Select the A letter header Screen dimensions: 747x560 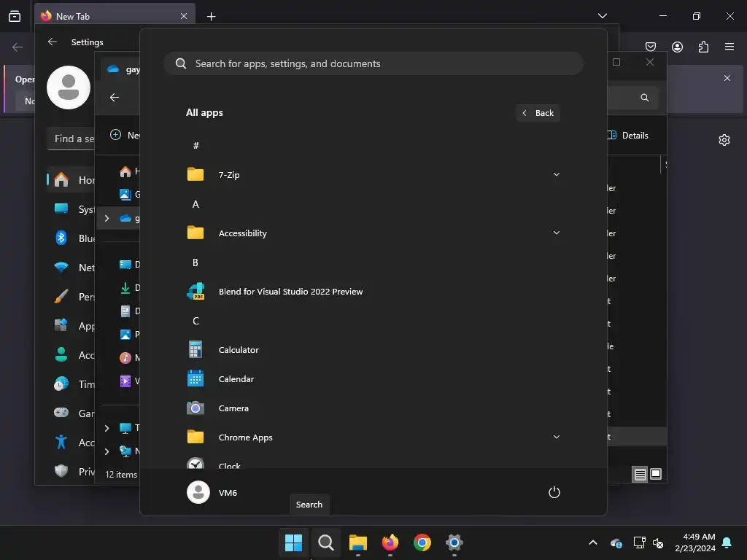pos(196,204)
